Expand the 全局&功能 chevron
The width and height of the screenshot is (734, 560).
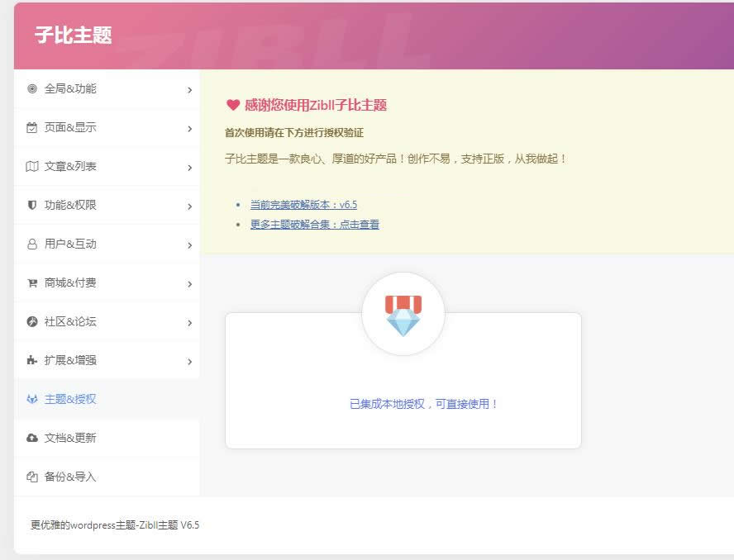click(x=189, y=90)
